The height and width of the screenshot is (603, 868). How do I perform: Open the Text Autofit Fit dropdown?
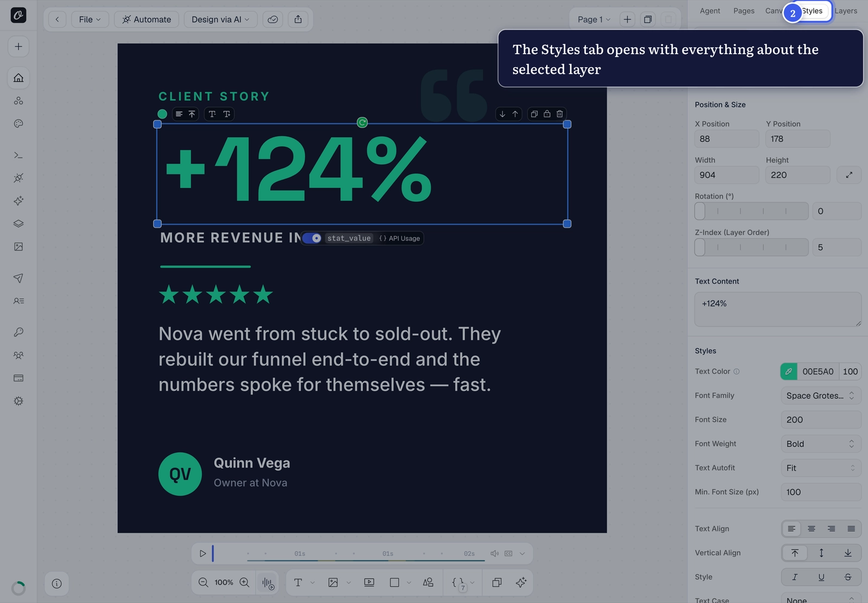tap(821, 468)
